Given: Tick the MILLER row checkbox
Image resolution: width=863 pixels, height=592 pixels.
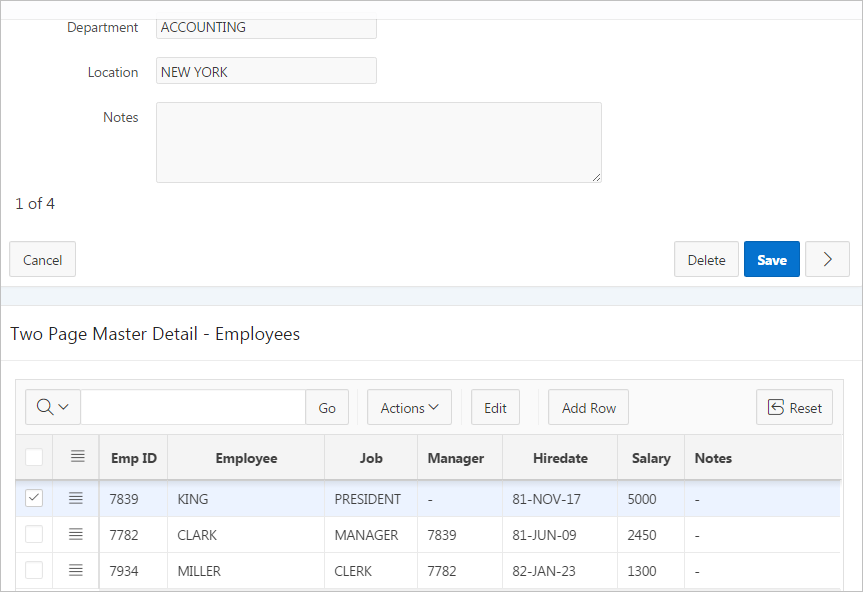Looking at the screenshot, I should [34, 571].
